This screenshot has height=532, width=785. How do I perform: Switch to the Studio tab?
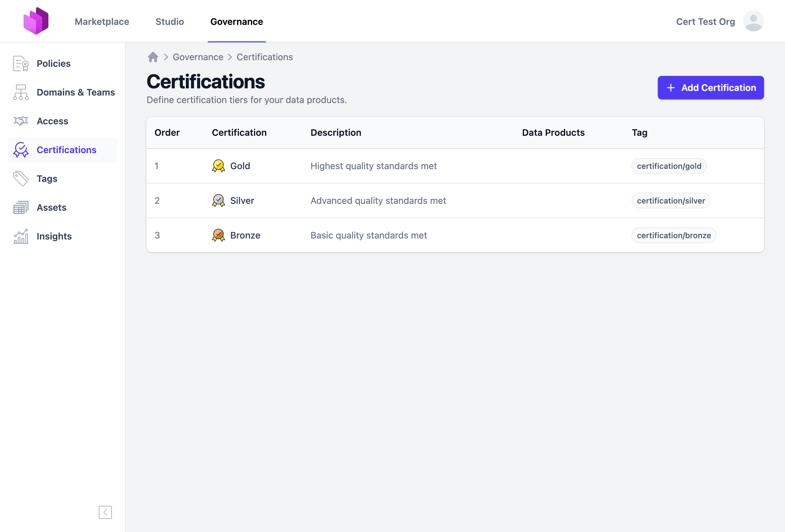coord(169,21)
